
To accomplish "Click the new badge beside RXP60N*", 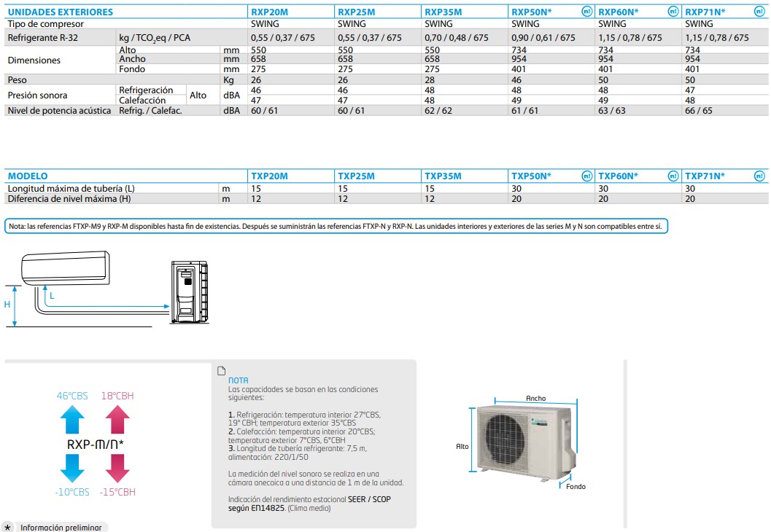I will 673,12.
